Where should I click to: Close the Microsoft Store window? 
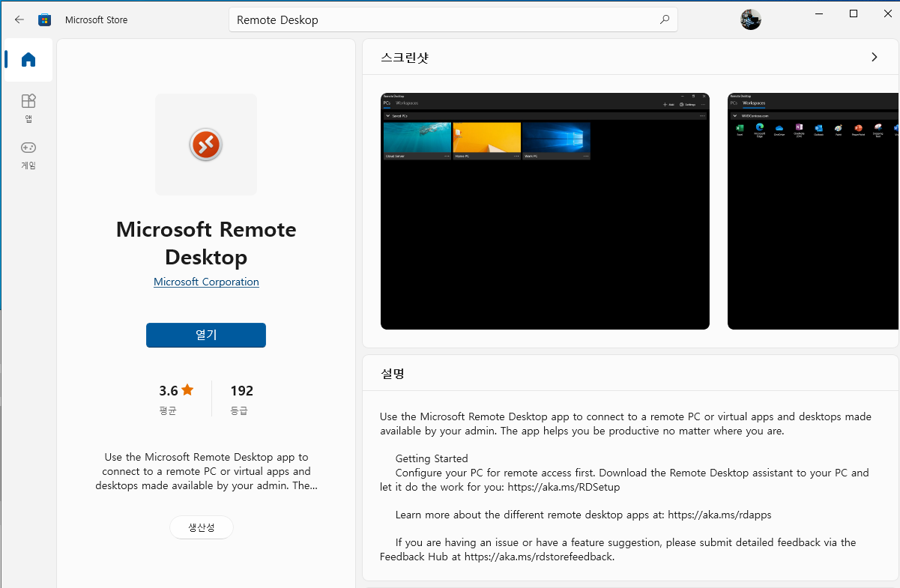tap(887, 13)
